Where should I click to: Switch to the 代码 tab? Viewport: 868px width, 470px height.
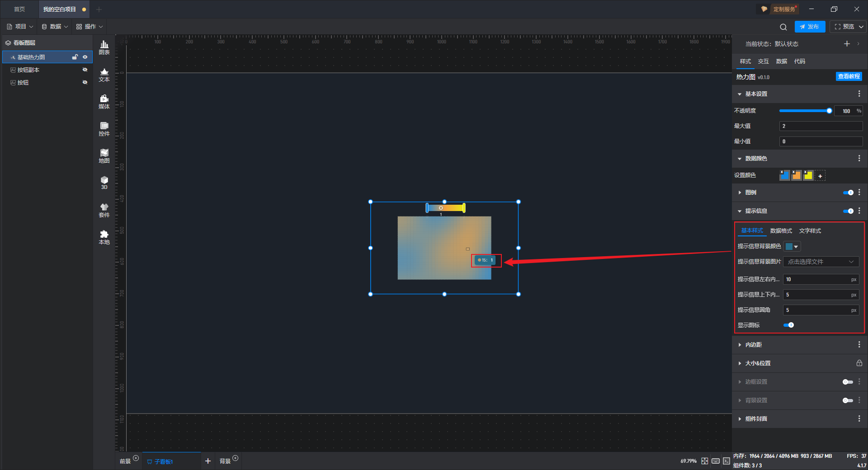pyautogui.click(x=799, y=61)
